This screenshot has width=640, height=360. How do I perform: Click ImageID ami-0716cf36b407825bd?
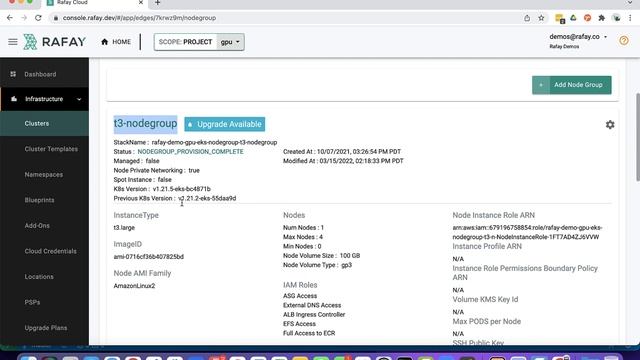[149, 257]
